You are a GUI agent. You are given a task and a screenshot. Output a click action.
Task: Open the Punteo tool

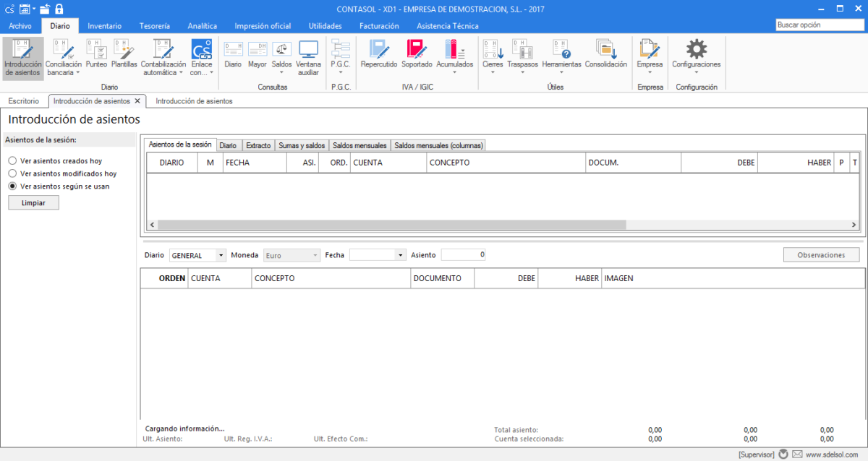point(96,53)
